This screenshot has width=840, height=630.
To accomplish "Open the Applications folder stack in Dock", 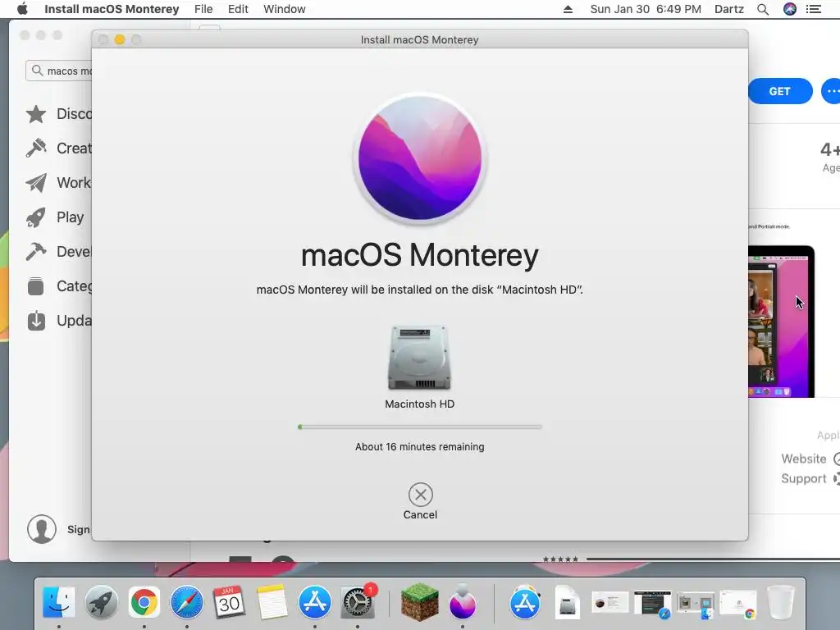I will 524,602.
